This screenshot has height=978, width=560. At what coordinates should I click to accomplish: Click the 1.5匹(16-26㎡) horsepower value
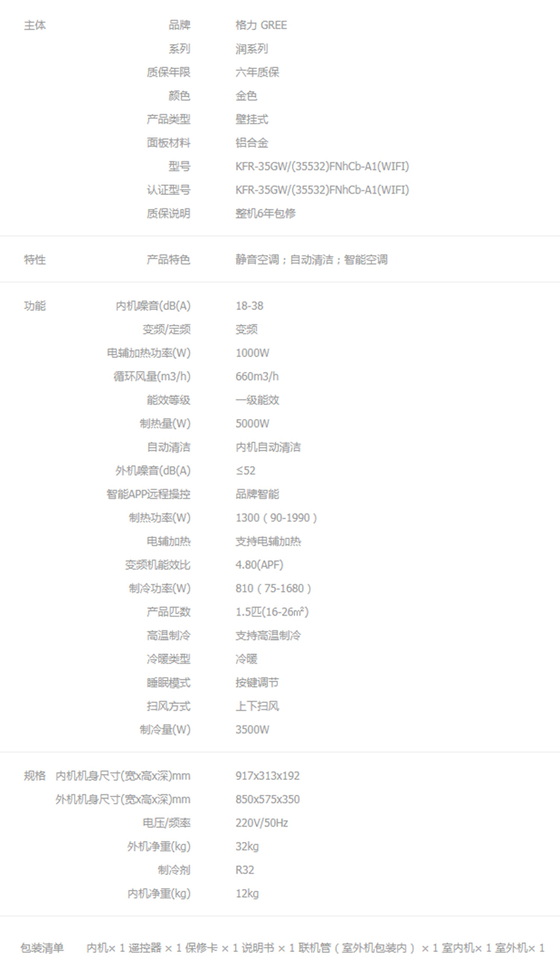tap(272, 612)
